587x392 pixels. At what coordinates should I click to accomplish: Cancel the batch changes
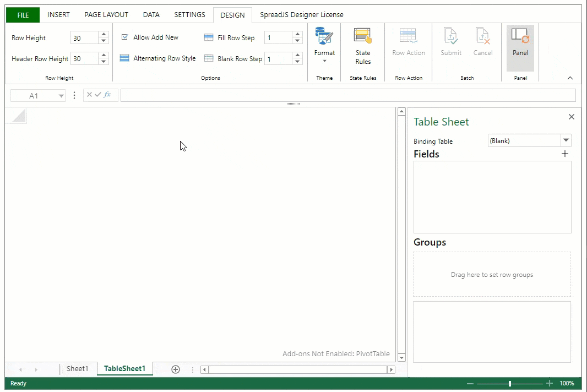pos(482,42)
